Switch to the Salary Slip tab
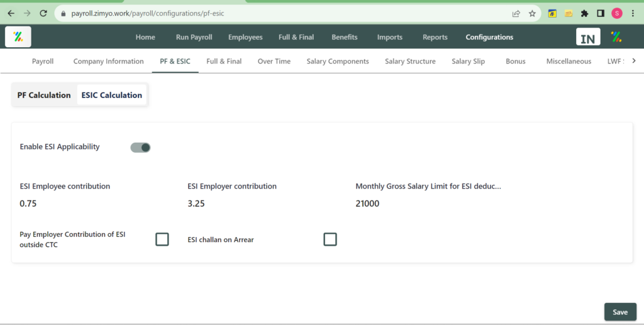This screenshot has width=644, height=325. point(468,61)
